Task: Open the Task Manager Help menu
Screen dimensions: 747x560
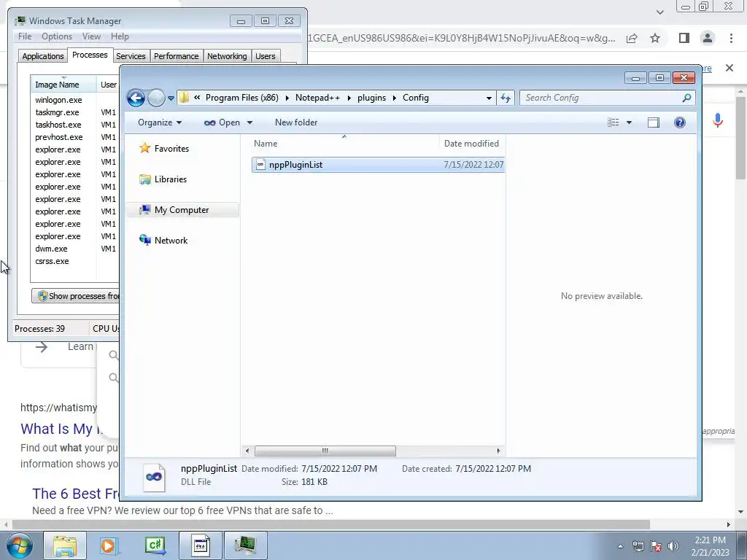Action: pyautogui.click(x=120, y=36)
